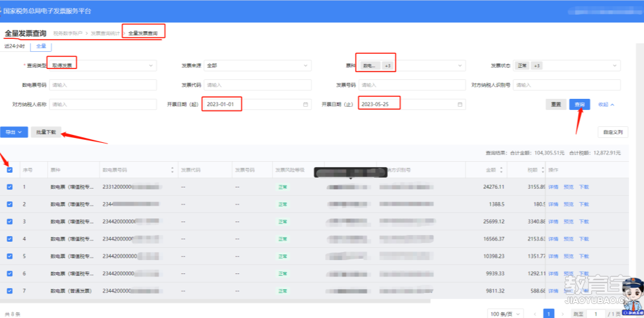Go to previous page arrow in pagination
The width and height of the screenshot is (644, 318).
click(535, 314)
